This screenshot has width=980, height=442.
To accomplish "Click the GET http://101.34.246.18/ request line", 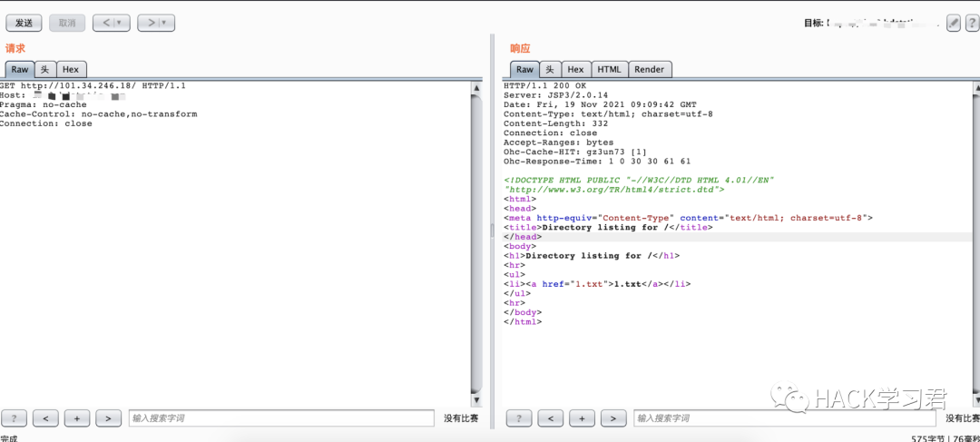I will pyautogui.click(x=93, y=85).
